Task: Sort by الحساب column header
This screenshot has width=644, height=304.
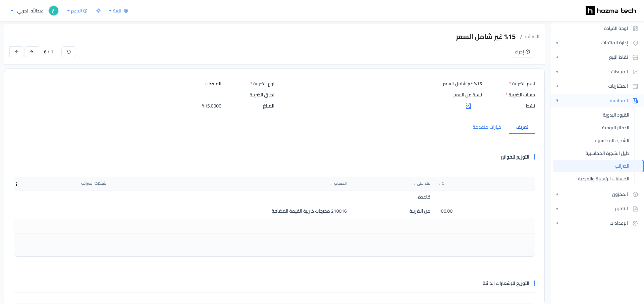Action: [x=340, y=183]
